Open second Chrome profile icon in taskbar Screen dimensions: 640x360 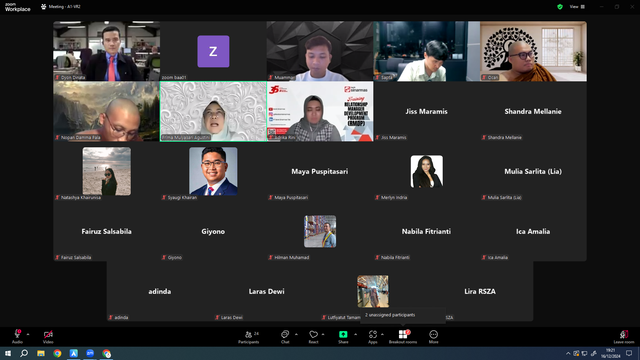(107, 353)
